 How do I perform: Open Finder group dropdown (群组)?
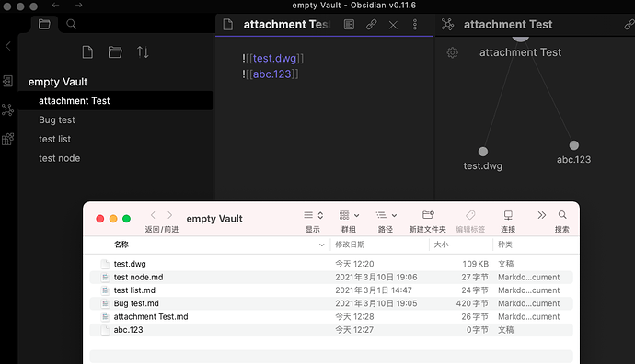[349, 215]
